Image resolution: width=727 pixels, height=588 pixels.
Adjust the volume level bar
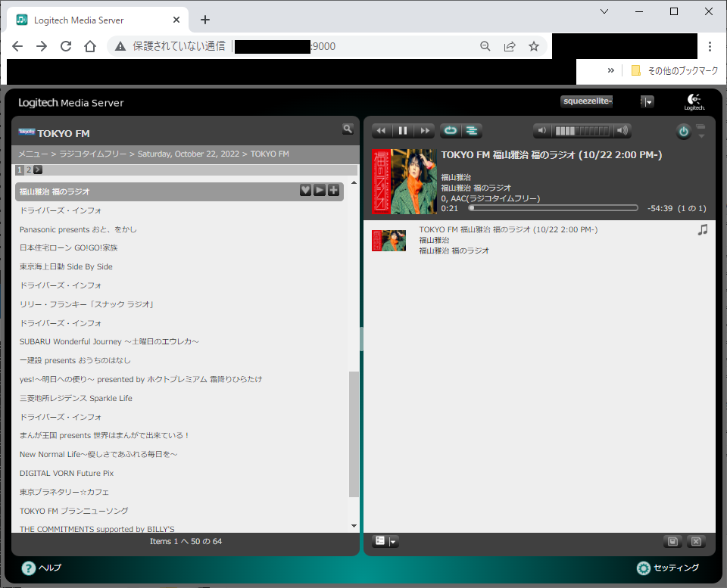[x=582, y=131]
